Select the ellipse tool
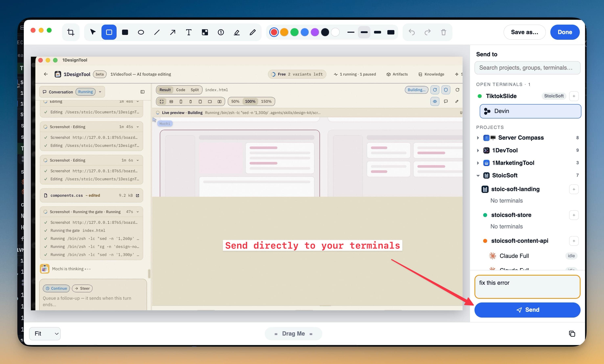604x364 pixels. 141,32
